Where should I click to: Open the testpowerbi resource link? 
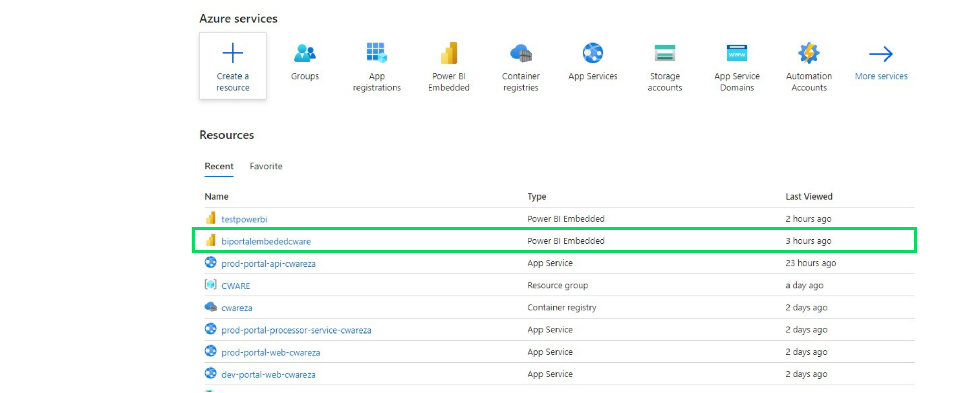[244, 219]
